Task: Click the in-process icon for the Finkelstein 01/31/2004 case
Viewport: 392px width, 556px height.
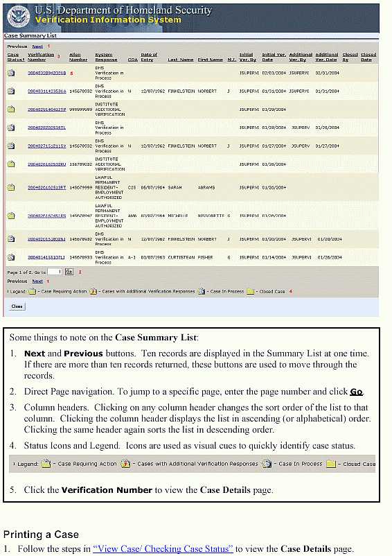Action: click(11, 91)
